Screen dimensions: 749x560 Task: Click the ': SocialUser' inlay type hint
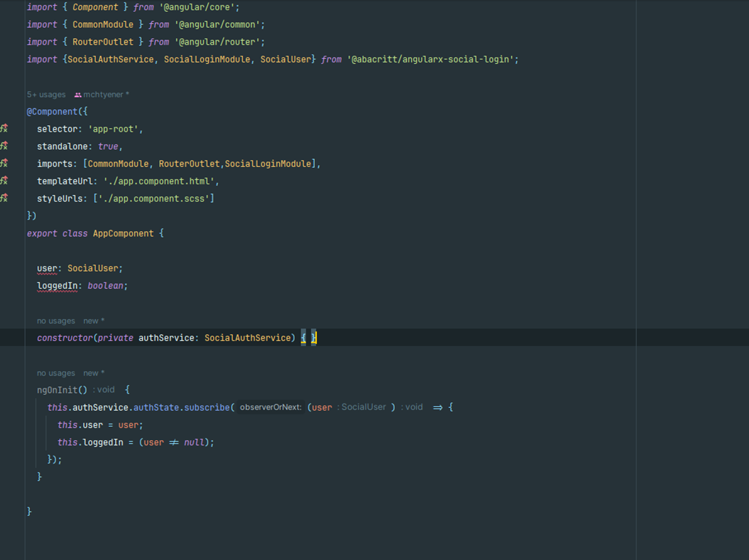point(362,407)
